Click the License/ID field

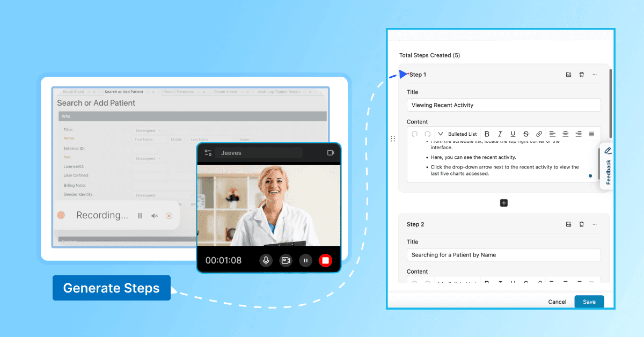click(x=150, y=167)
